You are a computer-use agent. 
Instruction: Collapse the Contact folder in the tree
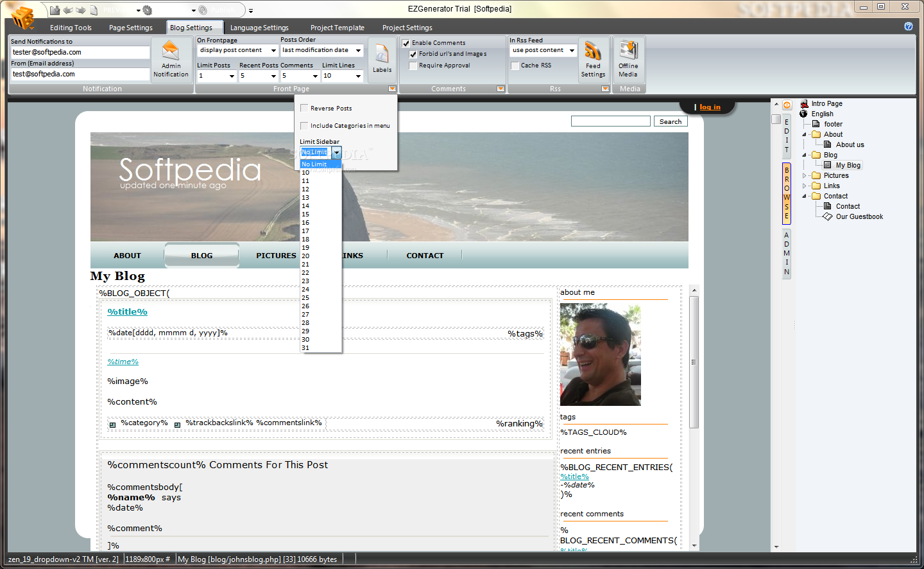point(805,196)
